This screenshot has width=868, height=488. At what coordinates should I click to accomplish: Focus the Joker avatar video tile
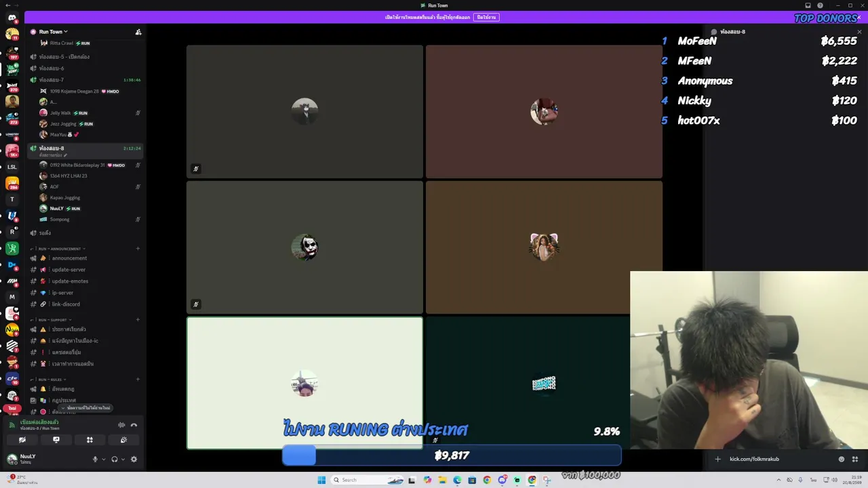coord(304,247)
